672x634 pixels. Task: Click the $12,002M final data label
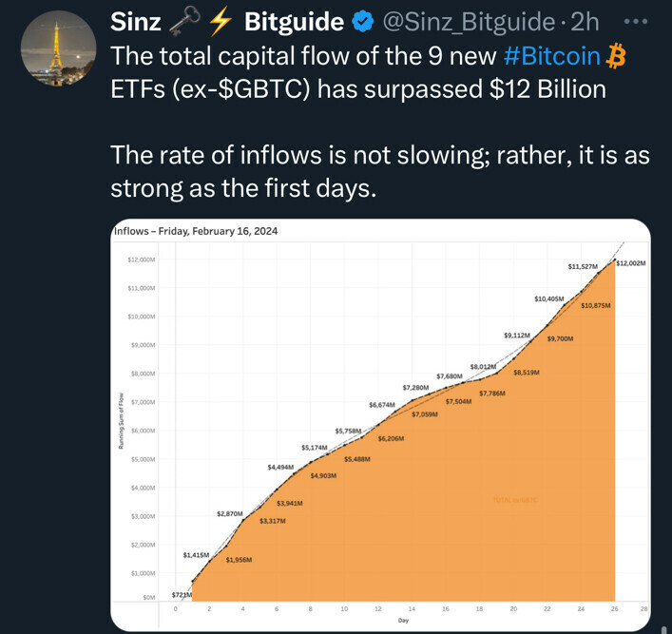[631, 262]
